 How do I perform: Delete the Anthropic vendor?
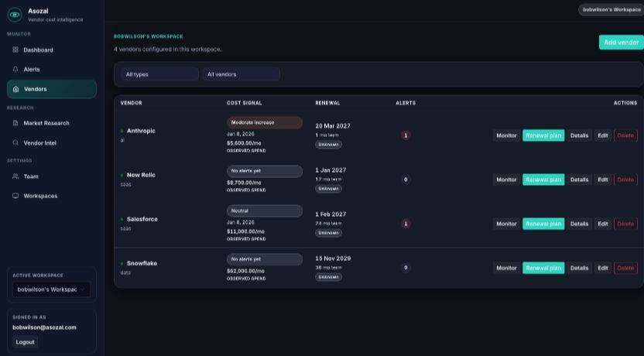coord(625,135)
